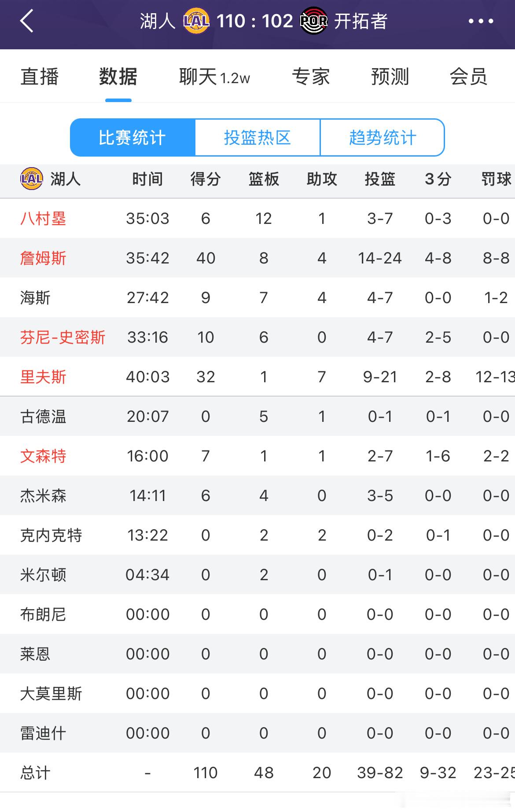Viewport: 515px width, 812px height.
Task: Tap the Trail Blazers POR logo
Action: pos(313,21)
